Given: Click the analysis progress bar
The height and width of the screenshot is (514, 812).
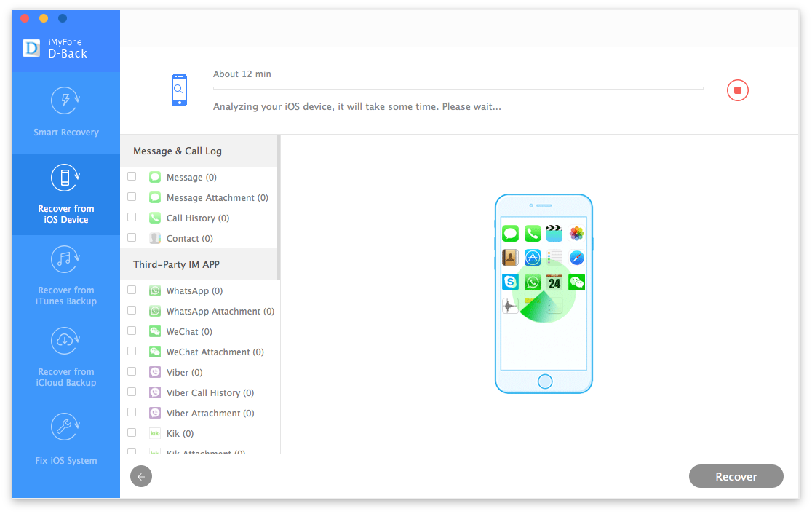Looking at the screenshot, I should coord(458,88).
